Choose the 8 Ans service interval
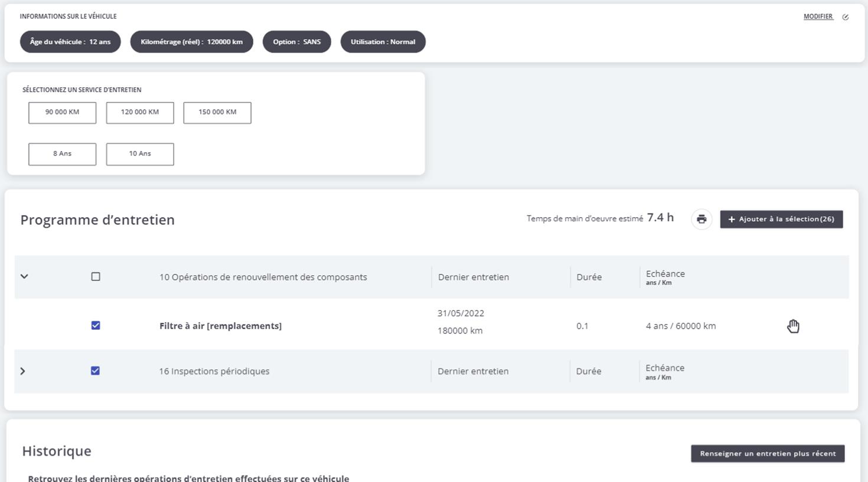This screenshot has height=482, width=868. 62,154
